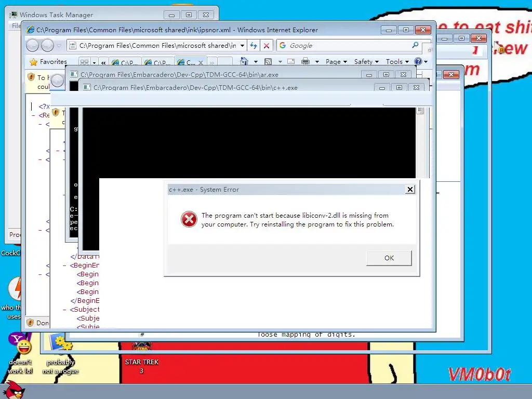Image resolution: width=532 pixels, height=399 pixels.
Task: Click the scroll tabs right chevron
Action: coord(212,62)
